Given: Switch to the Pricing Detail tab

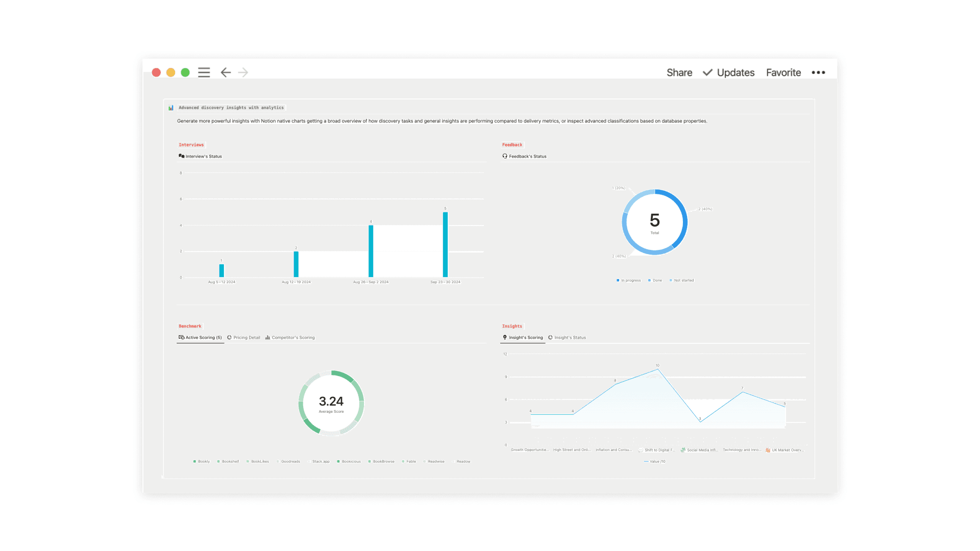Looking at the screenshot, I should tap(243, 337).
